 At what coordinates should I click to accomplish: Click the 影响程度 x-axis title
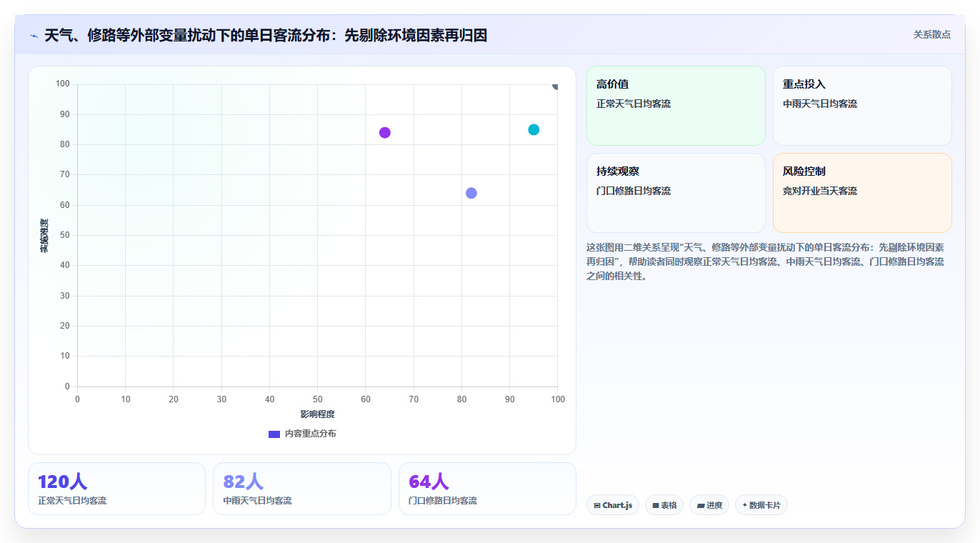point(317,414)
